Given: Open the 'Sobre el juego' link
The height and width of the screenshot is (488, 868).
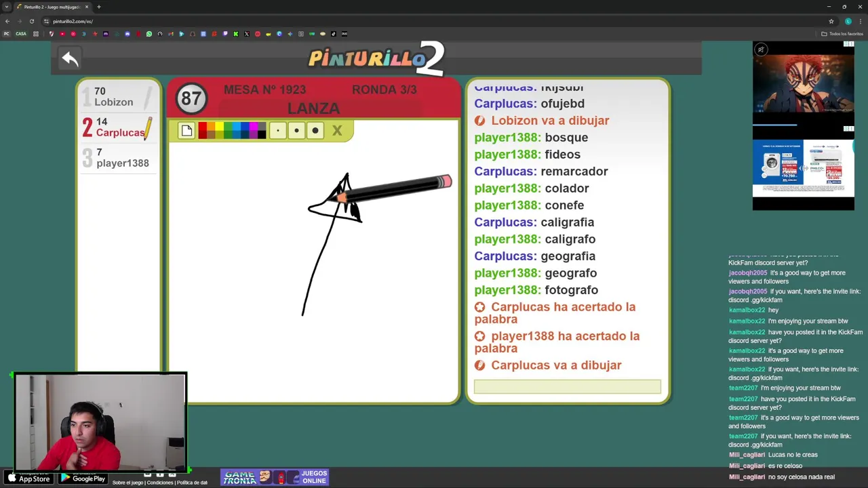Looking at the screenshot, I should tap(127, 483).
